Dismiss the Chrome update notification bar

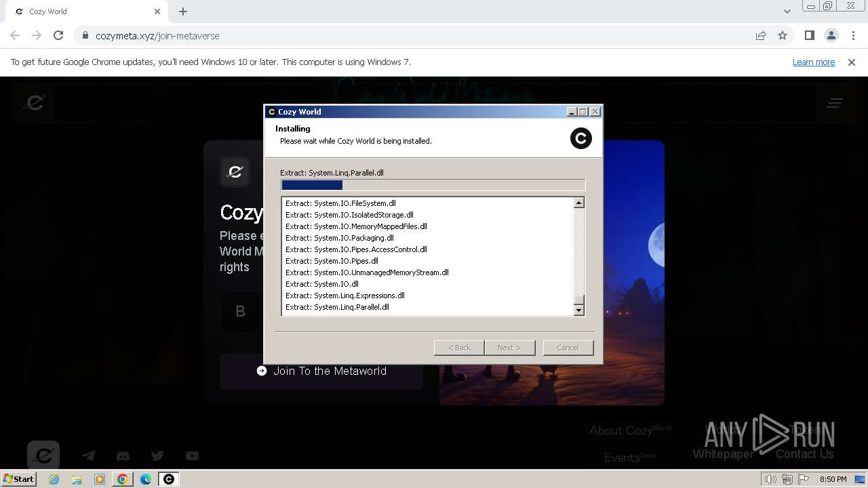tap(852, 62)
